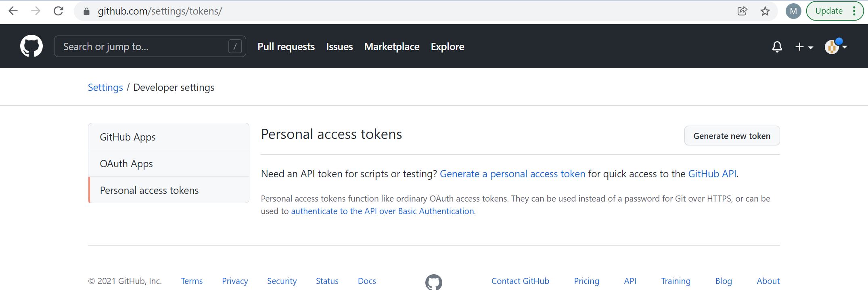The height and width of the screenshot is (290, 868).
Task: Open Terms footer link
Action: coord(192,281)
